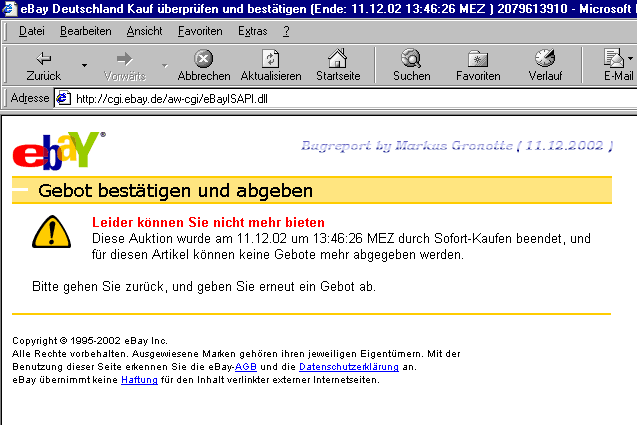Viewport: 637px width, 425px height.
Task: Expand the E-Mail dropdown arrow
Action: tap(630, 59)
